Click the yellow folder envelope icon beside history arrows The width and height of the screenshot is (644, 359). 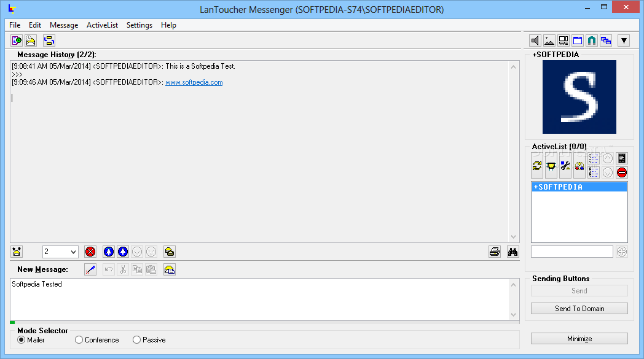coord(170,252)
